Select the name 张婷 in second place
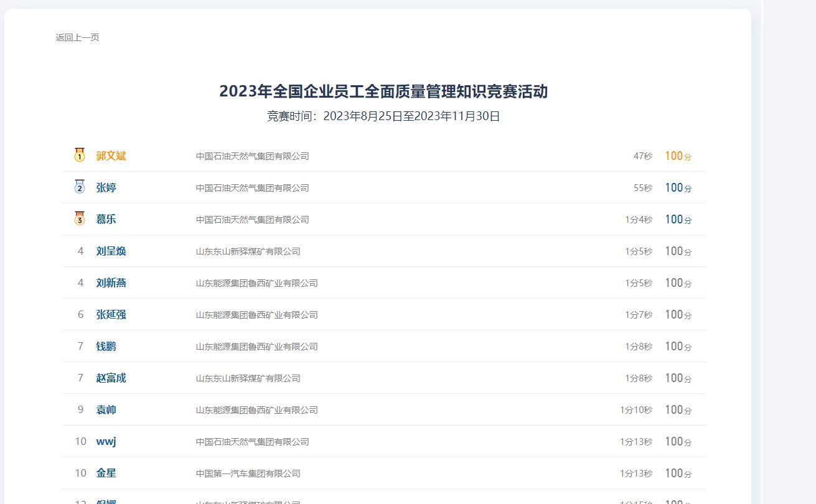 point(106,187)
